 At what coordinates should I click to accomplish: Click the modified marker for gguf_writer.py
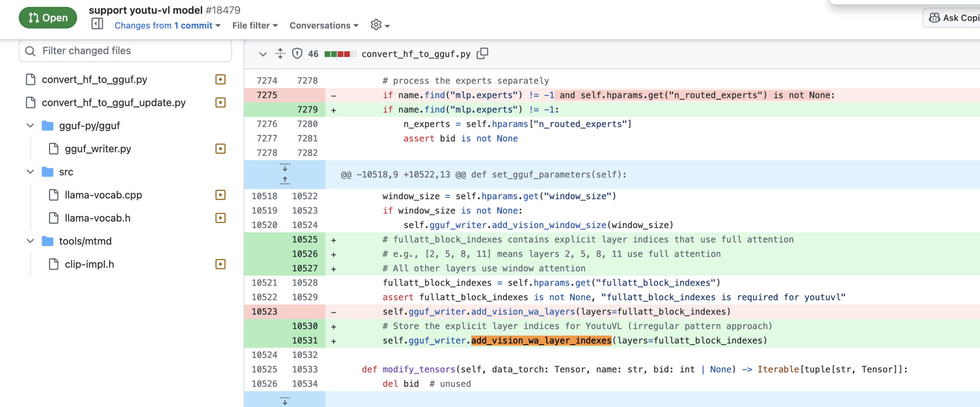(x=220, y=149)
